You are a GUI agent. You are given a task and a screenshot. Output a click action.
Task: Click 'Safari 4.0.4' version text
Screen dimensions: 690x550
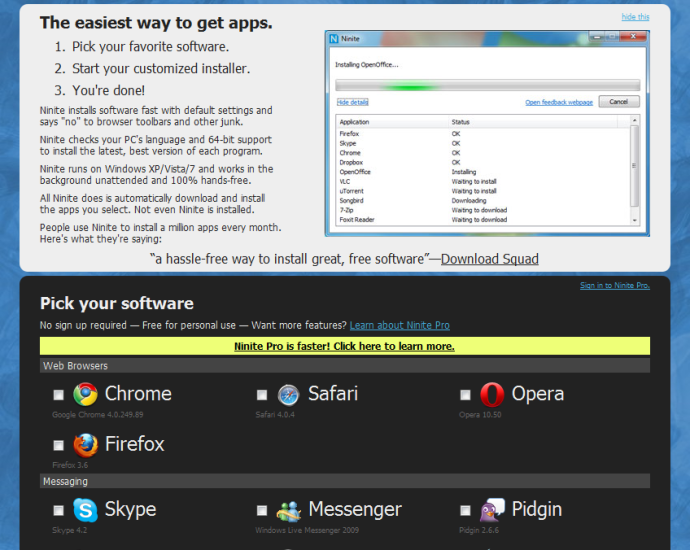coord(275,414)
